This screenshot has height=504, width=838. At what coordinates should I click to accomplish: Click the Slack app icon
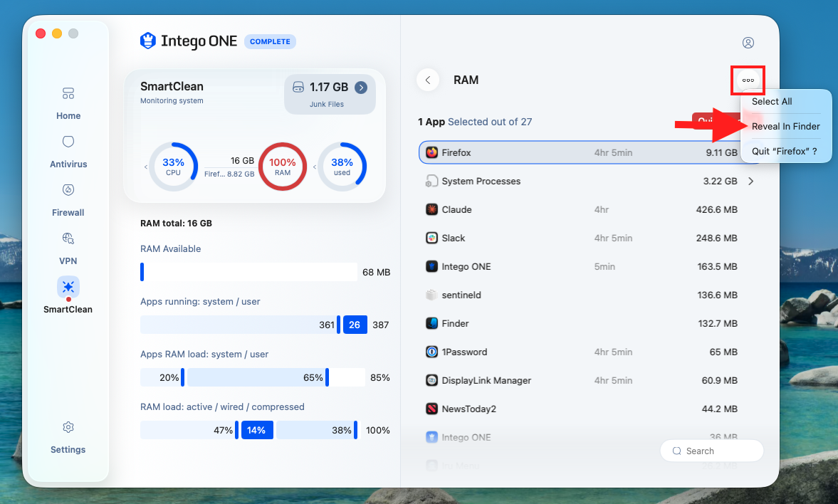pyautogui.click(x=432, y=238)
